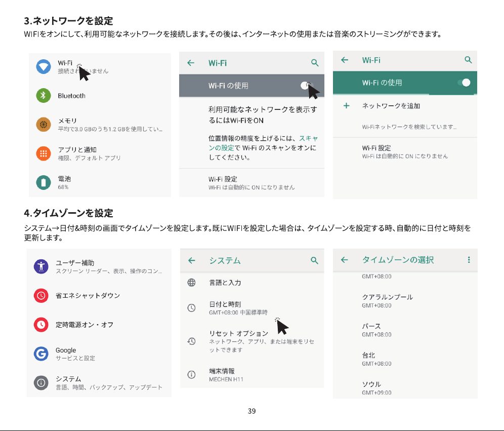Tap the info icon for 端末情報
Screen dimensions: 504x431
tap(191, 374)
